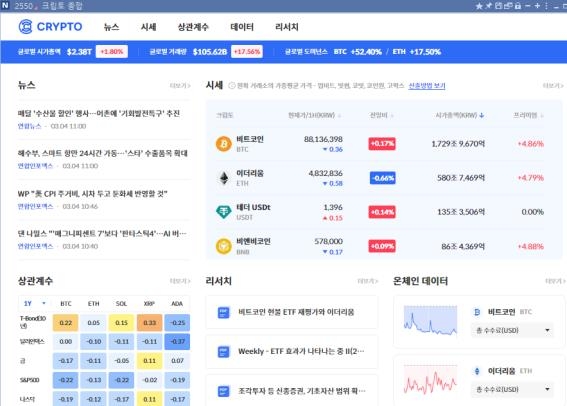
Task: Expand 더보기 in the 리서치 section
Action: [367, 281]
